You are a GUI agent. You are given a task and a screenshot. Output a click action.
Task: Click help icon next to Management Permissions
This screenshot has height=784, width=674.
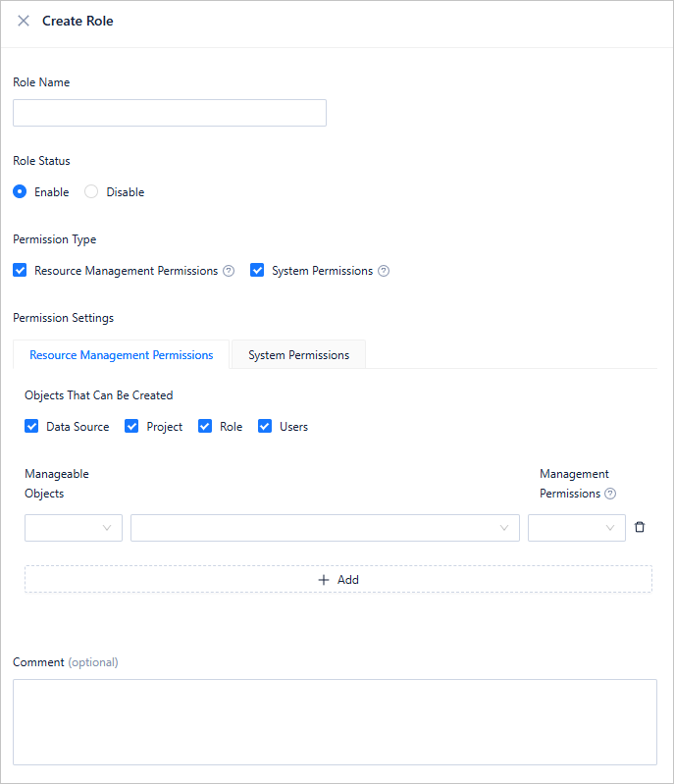[x=610, y=494]
